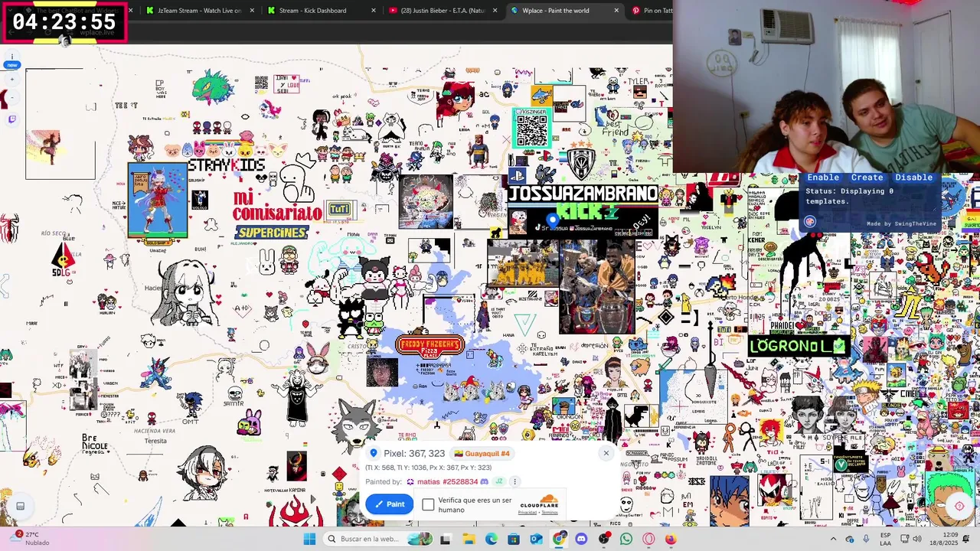Click the STRAYKIDS pixel art text
980x551 pixels.
227,165
